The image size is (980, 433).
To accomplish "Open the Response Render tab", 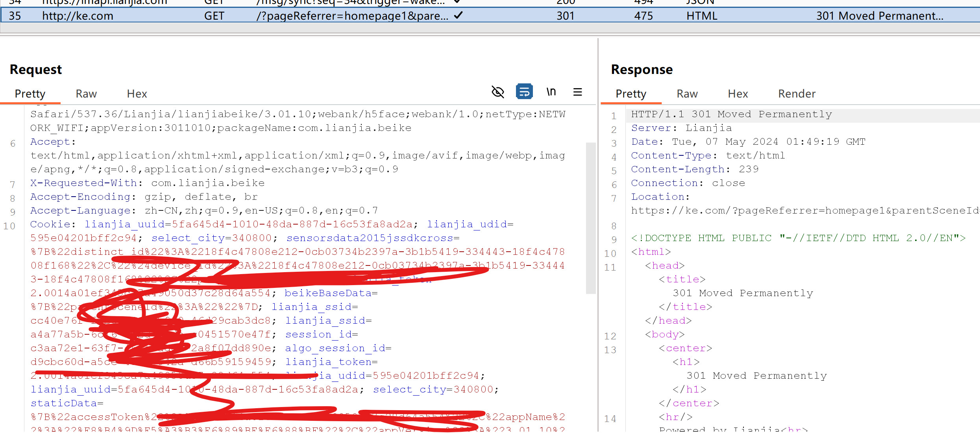I will 797,94.
